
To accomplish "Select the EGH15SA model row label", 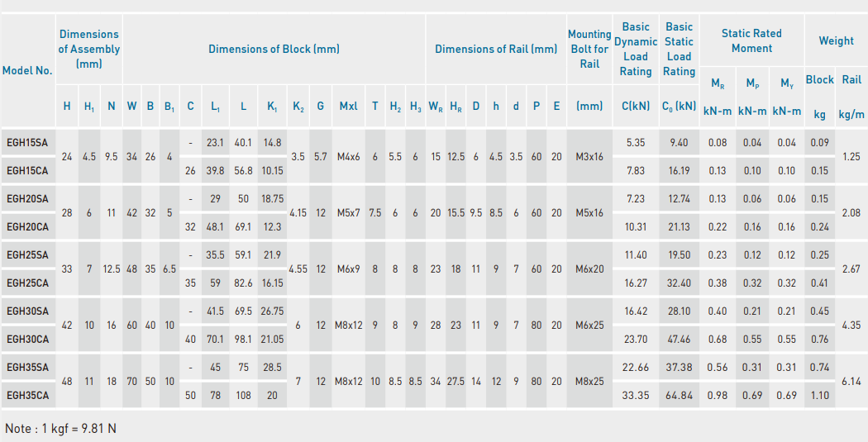I will coord(27,143).
